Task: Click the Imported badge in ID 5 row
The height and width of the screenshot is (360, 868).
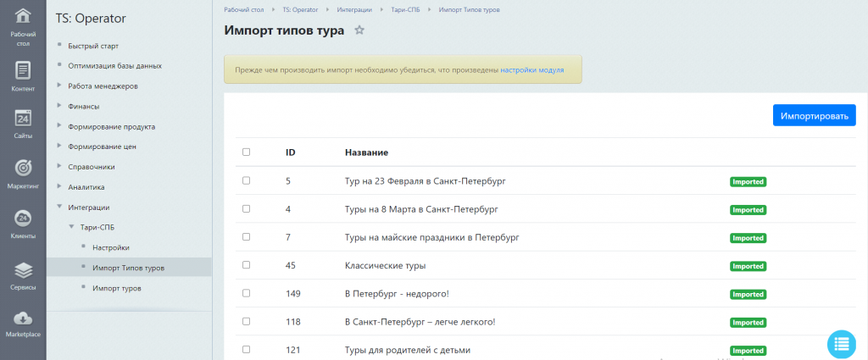Action: 748,181
